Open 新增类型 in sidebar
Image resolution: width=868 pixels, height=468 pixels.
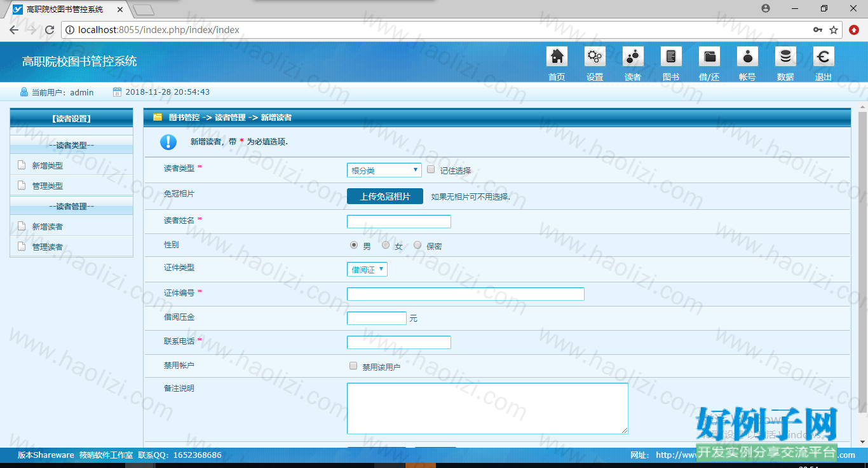[48, 165]
